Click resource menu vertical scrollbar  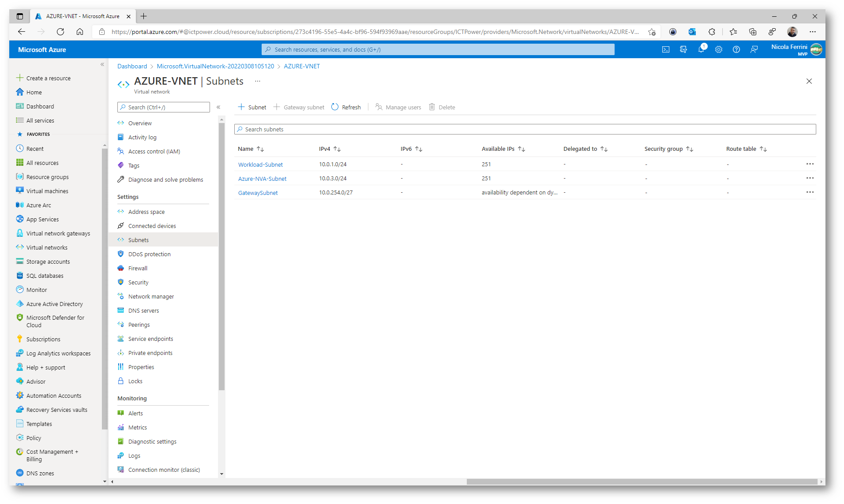(x=221, y=257)
